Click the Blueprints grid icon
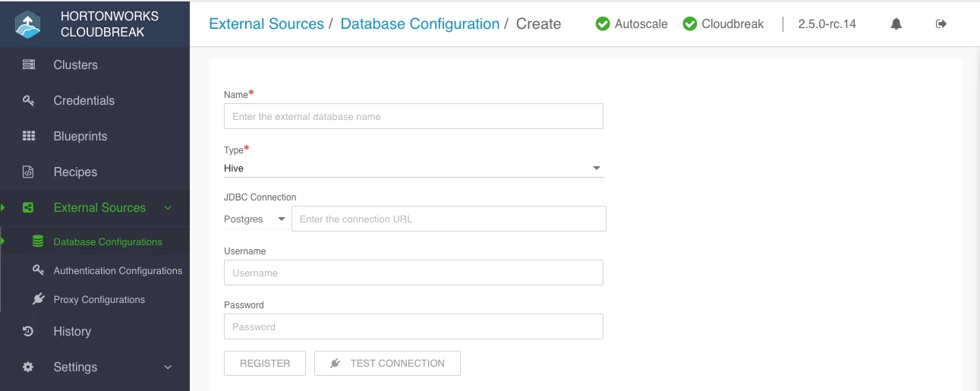Screen dimensions: 980x391 [x=29, y=136]
